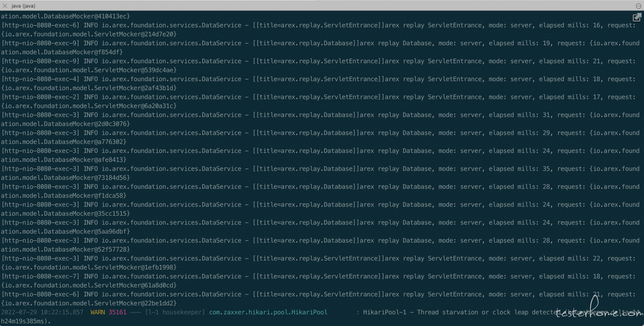Click the ServletMocker@22be1dd2} text

pos(135,303)
